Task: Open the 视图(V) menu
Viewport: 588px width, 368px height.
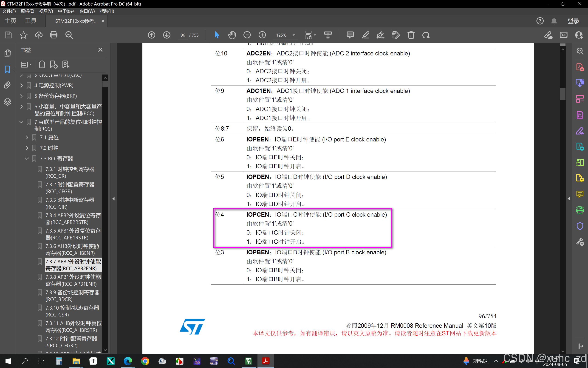Action: [x=46, y=11]
